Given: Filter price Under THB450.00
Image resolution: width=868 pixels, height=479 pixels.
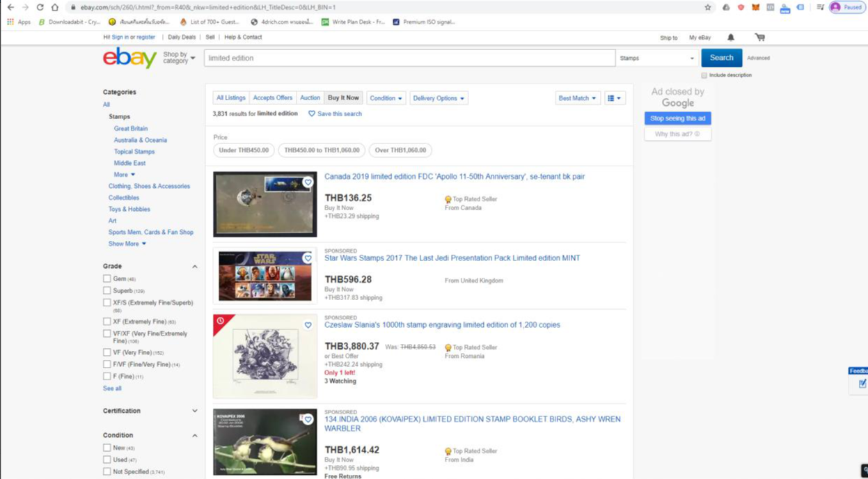Looking at the screenshot, I should pyautogui.click(x=244, y=150).
